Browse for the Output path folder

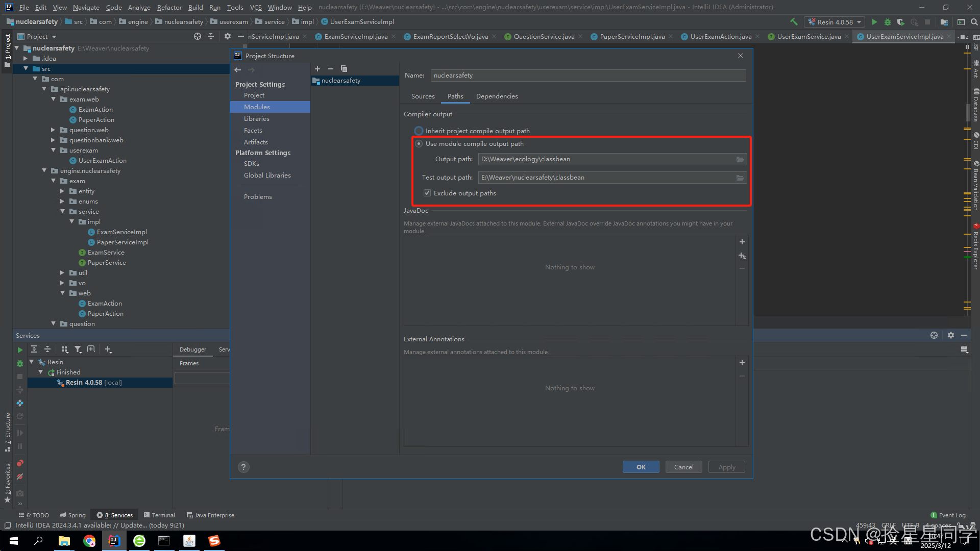[740, 159]
